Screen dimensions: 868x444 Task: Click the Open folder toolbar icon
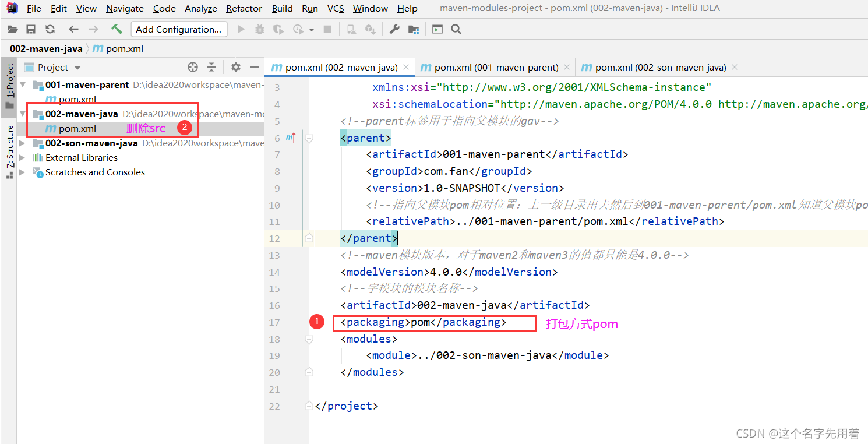pyautogui.click(x=12, y=29)
